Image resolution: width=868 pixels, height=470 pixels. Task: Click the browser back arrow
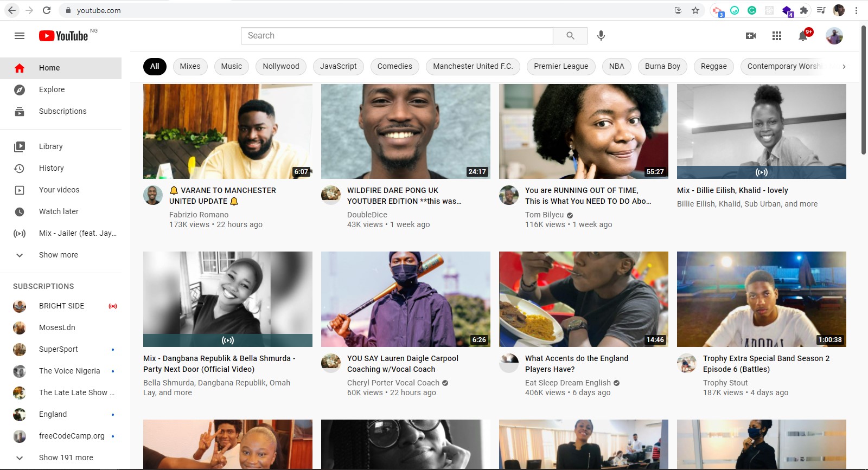point(12,10)
